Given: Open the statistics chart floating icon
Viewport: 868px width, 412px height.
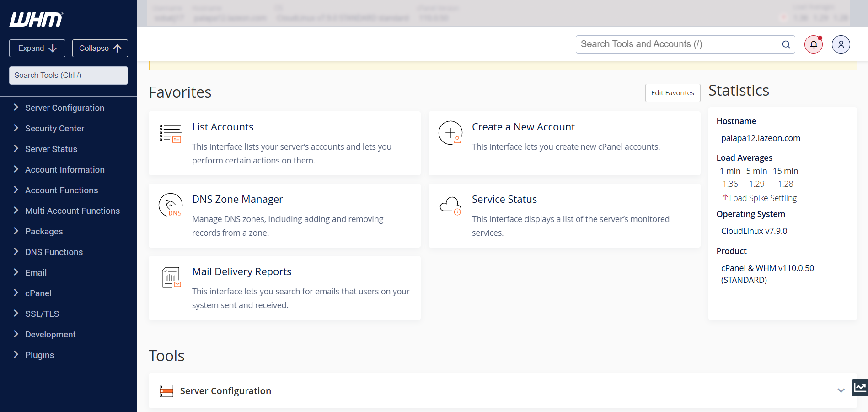Looking at the screenshot, I should click(x=860, y=388).
